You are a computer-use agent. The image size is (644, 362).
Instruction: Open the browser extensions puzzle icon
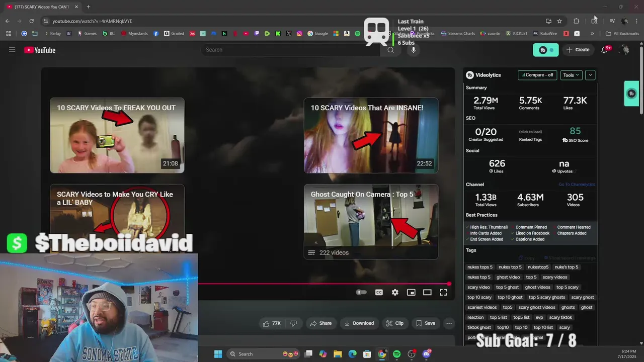tap(577, 21)
